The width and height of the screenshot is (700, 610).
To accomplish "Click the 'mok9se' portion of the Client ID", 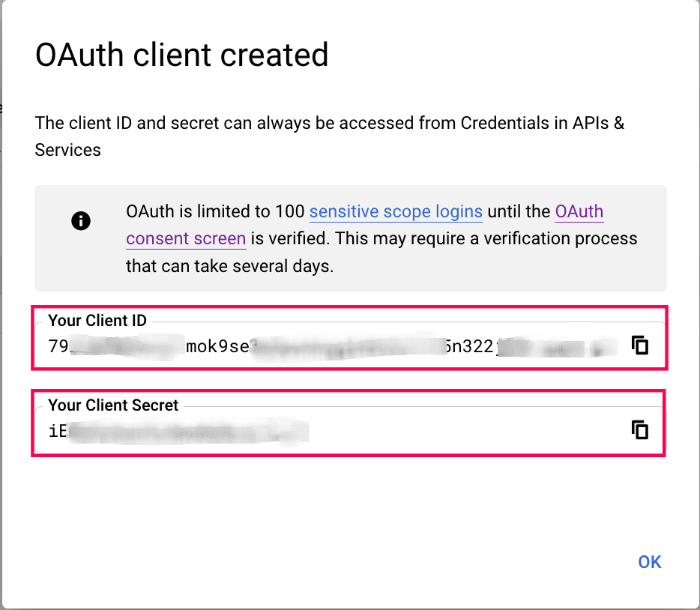I will [216, 346].
